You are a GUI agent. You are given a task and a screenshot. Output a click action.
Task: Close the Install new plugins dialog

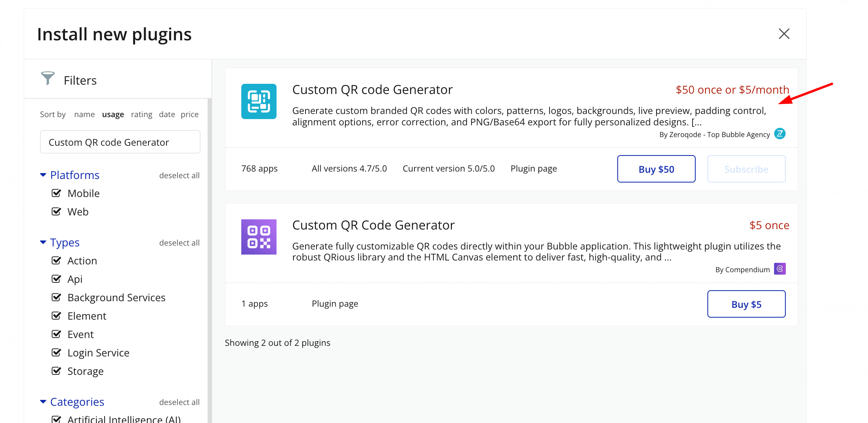coord(784,34)
